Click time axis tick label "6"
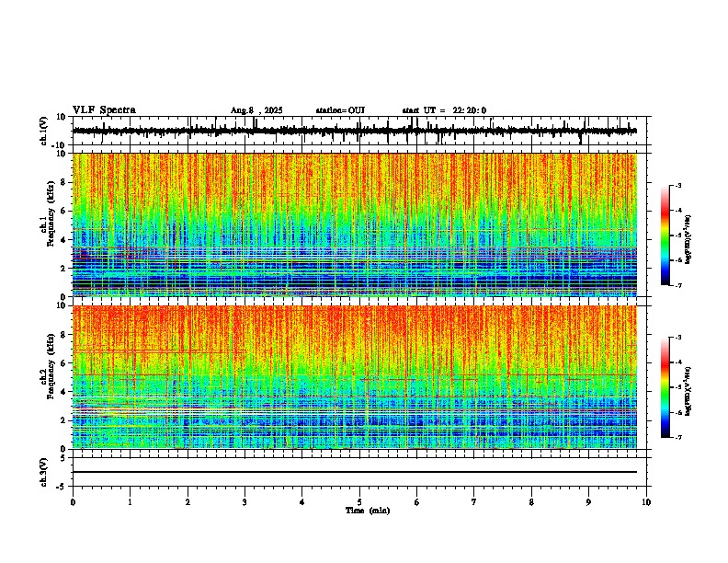This screenshot has width=728, height=563. click(417, 502)
